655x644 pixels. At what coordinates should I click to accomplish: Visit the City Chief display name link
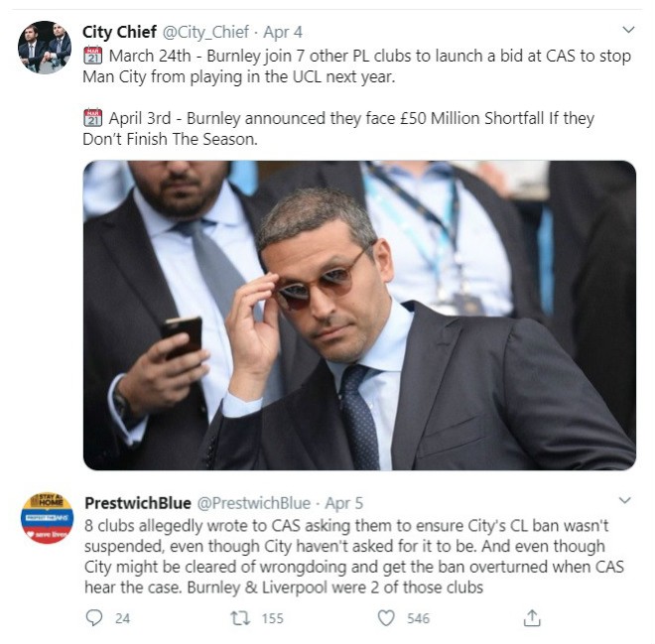(119, 32)
